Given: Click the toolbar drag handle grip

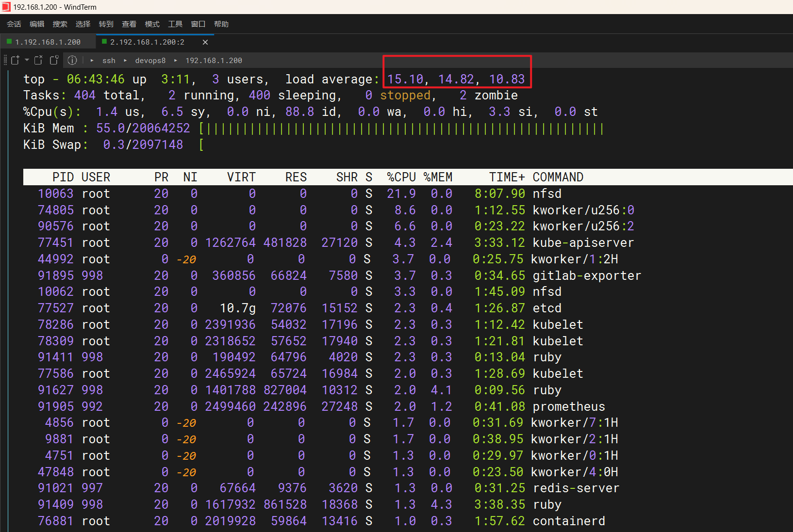Looking at the screenshot, I should click(x=5, y=60).
